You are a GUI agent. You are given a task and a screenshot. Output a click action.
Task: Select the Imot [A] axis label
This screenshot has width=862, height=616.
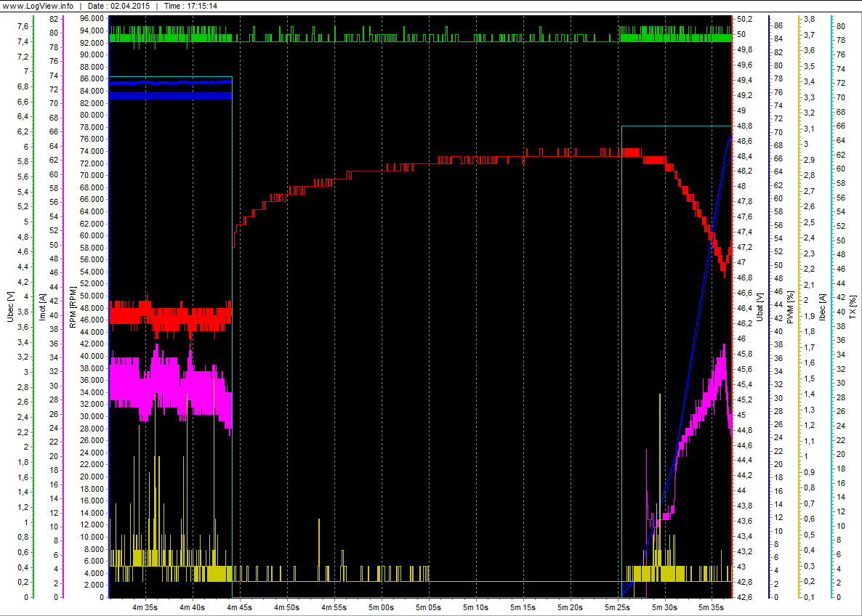tap(42, 307)
